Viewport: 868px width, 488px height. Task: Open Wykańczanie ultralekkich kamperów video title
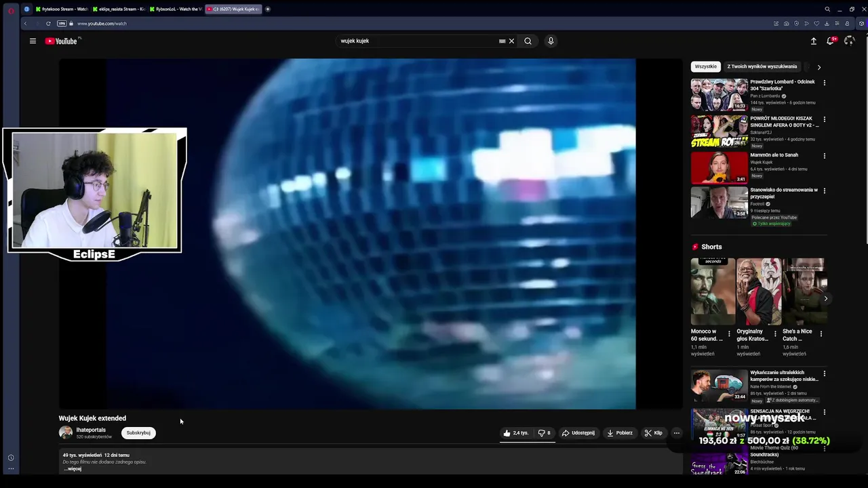coord(785,376)
